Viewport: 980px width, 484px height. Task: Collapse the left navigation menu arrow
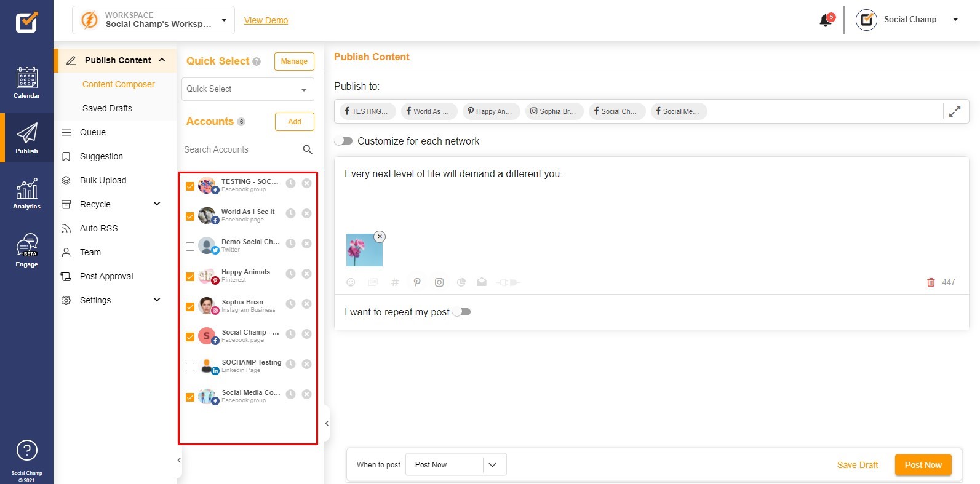(179, 460)
